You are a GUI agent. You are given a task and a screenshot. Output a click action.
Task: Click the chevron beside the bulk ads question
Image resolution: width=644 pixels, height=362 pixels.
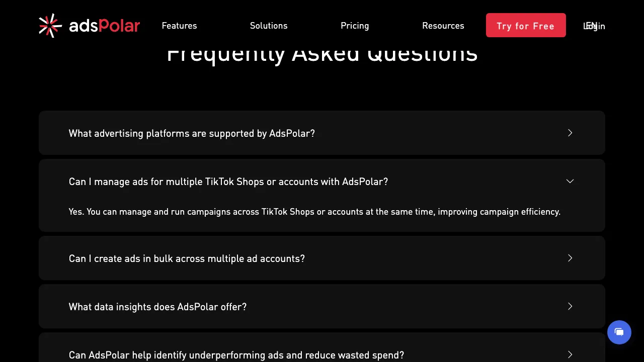click(x=570, y=258)
